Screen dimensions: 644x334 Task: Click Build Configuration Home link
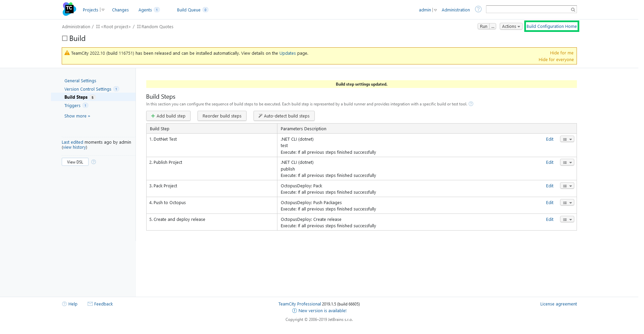(551, 27)
